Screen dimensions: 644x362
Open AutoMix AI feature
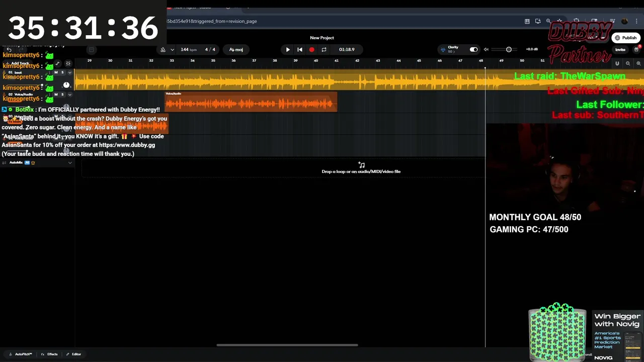(27, 162)
